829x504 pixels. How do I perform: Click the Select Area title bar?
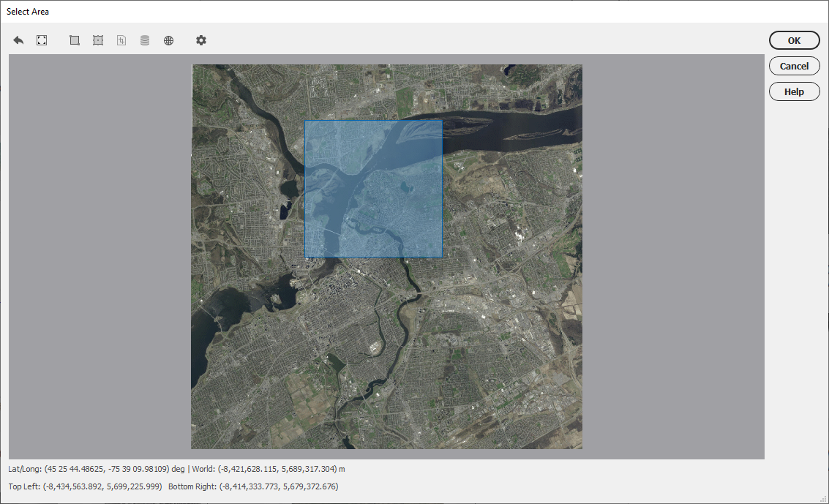[x=414, y=12]
